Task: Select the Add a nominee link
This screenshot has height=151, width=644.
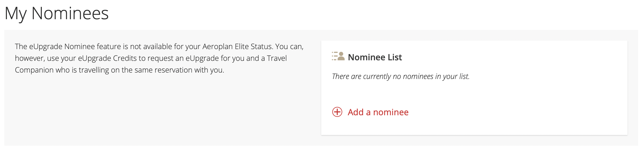Action: click(378, 112)
